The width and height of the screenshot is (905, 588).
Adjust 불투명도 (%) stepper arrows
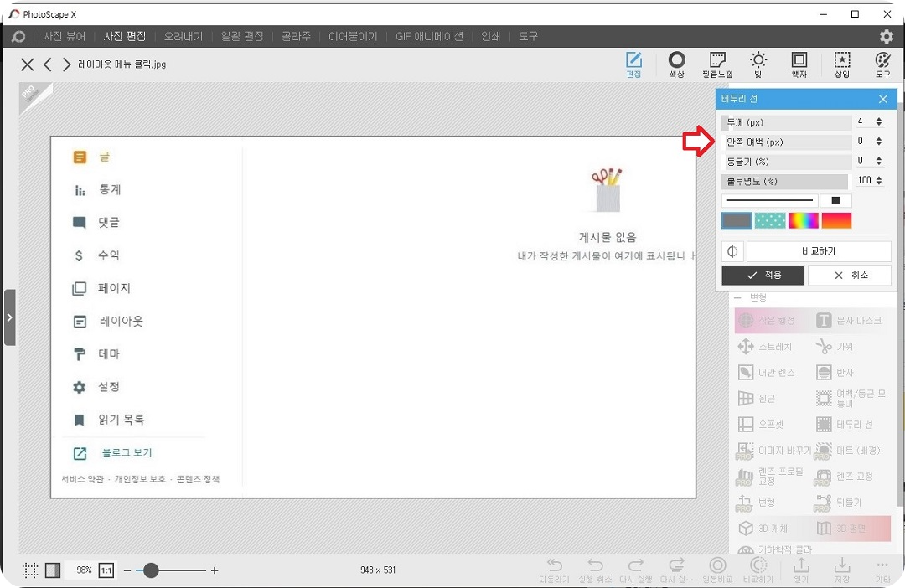(x=878, y=181)
